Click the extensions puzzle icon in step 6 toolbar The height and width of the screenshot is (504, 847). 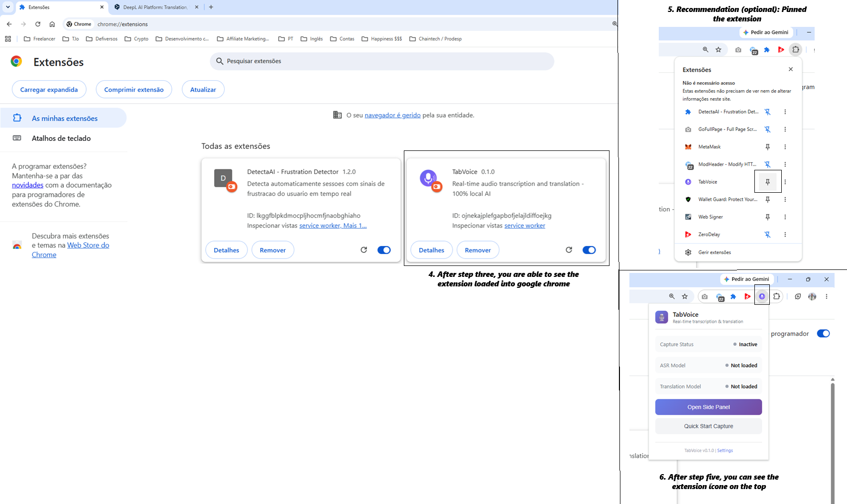[777, 296]
